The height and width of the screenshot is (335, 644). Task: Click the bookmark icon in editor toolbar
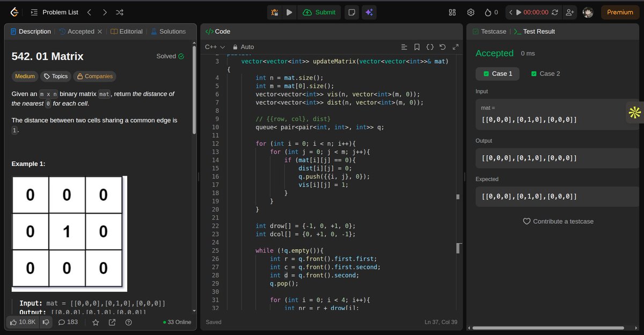(417, 47)
